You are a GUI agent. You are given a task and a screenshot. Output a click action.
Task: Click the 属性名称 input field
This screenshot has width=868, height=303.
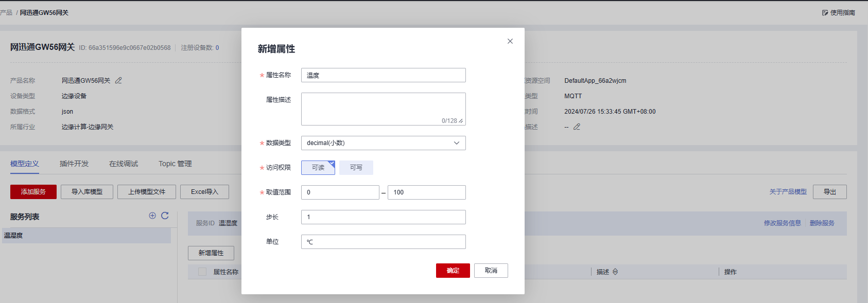point(383,75)
